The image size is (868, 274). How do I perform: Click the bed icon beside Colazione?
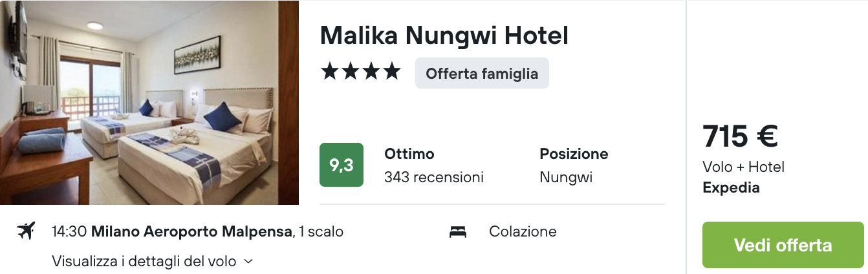(458, 231)
